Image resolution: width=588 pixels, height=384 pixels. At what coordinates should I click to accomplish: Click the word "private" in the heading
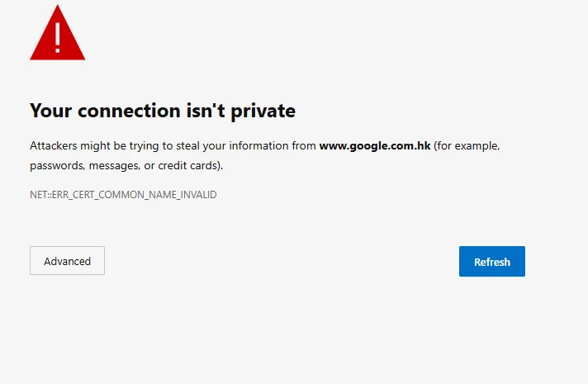tap(263, 111)
